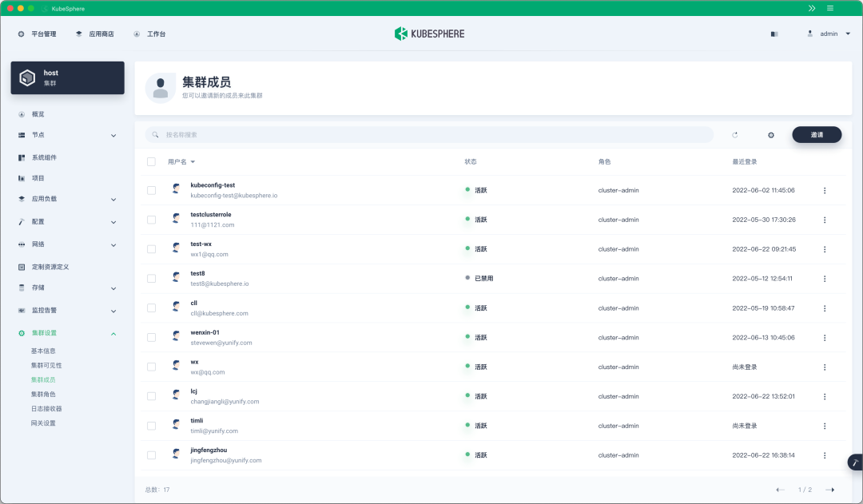This screenshot has width=863, height=504.
Task: Click the cluster-admin role of wx row
Action: coord(618,367)
